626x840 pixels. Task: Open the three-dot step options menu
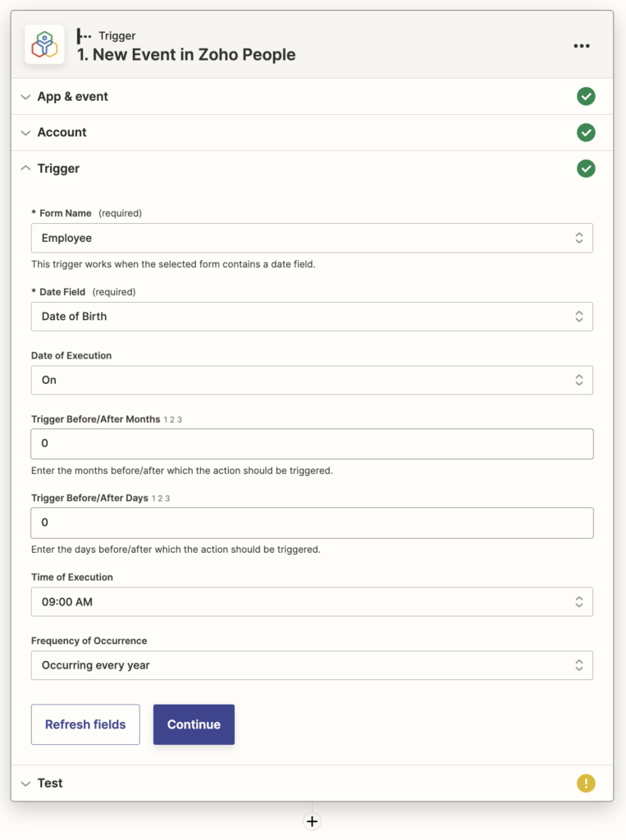[x=582, y=46]
